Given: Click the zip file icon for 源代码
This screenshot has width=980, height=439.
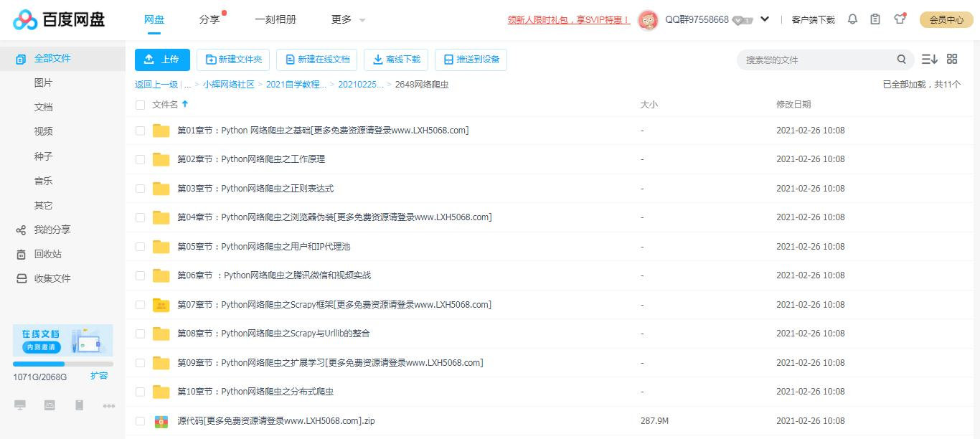Looking at the screenshot, I should tap(161, 421).
